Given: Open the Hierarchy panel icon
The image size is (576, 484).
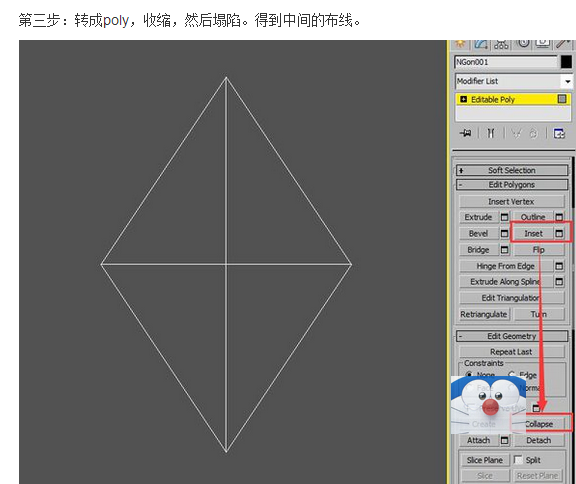Looking at the screenshot, I should pos(501,44).
